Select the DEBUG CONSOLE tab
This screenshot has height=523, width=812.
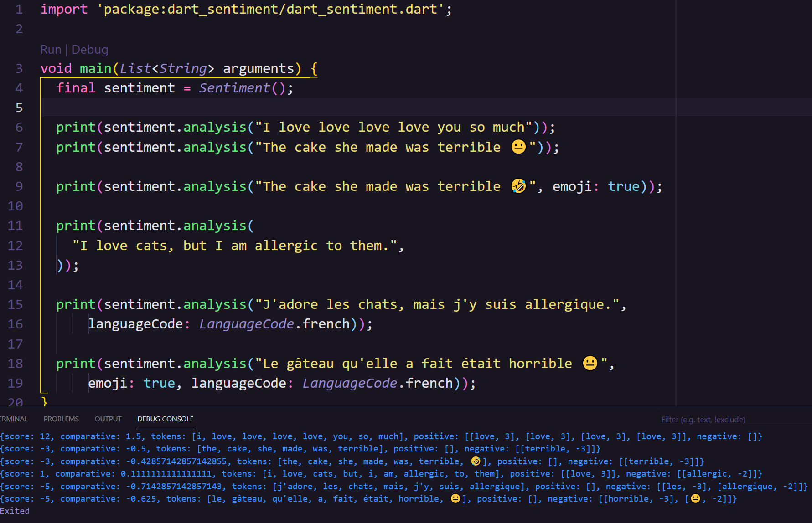pyautogui.click(x=166, y=419)
